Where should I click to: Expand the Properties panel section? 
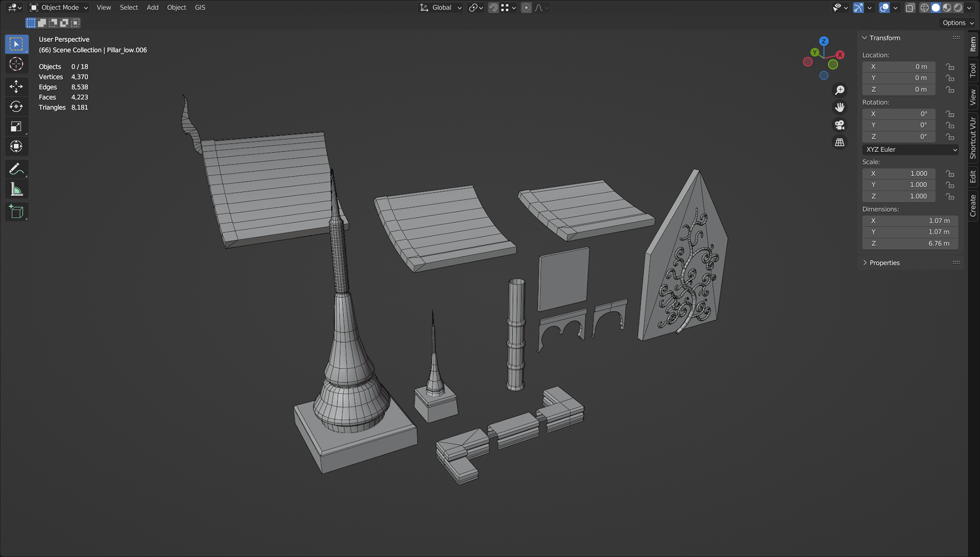[884, 263]
